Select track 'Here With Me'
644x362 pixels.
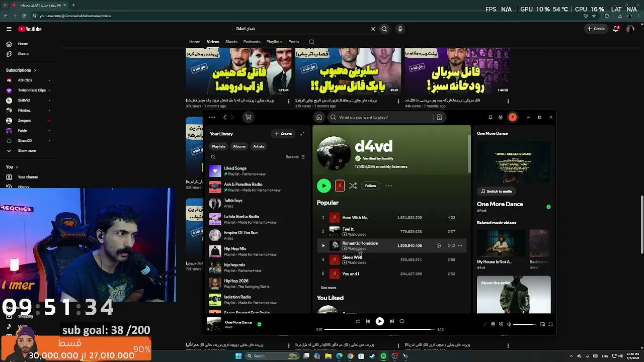(355, 218)
